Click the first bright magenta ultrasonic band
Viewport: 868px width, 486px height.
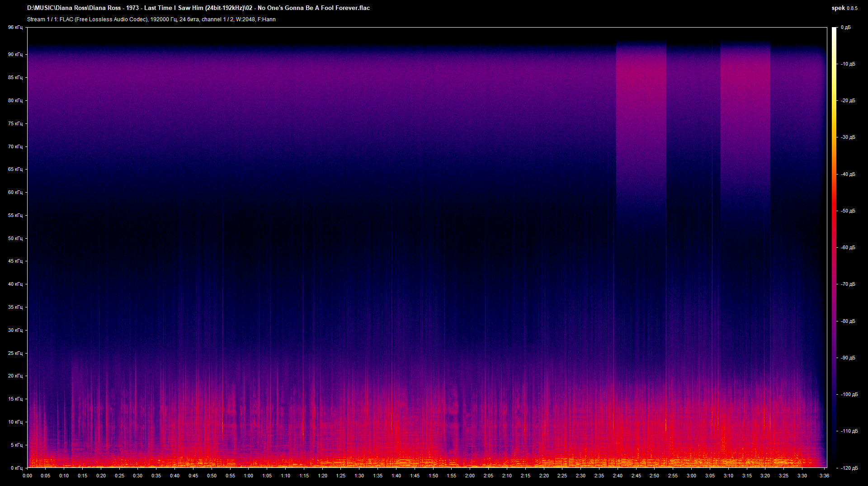tap(641, 90)
